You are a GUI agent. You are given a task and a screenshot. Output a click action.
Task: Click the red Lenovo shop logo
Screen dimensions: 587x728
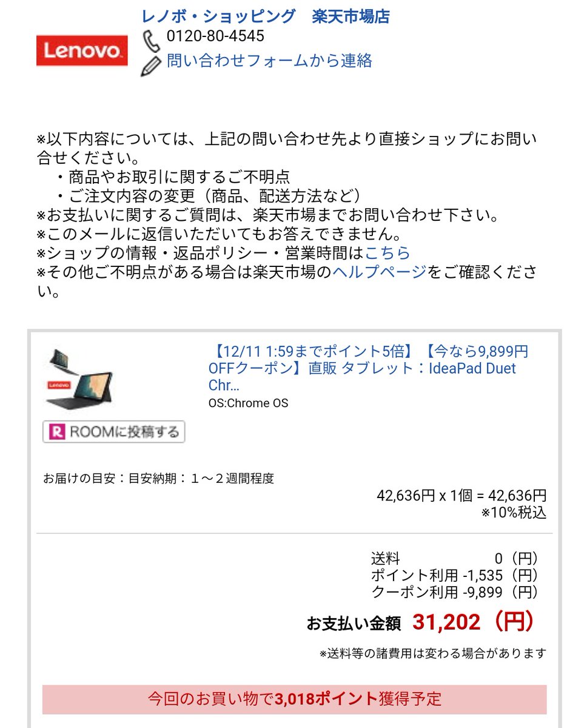click(x=82, y=51)
